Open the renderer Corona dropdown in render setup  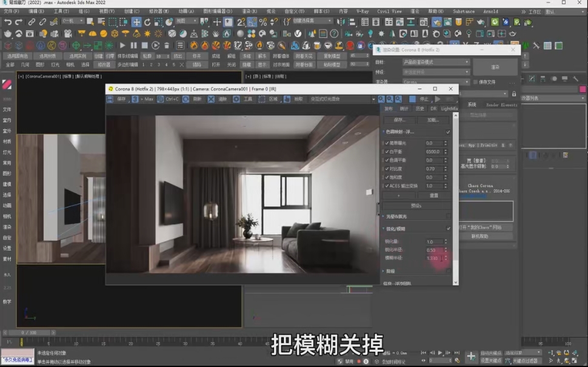pos(436,82)
